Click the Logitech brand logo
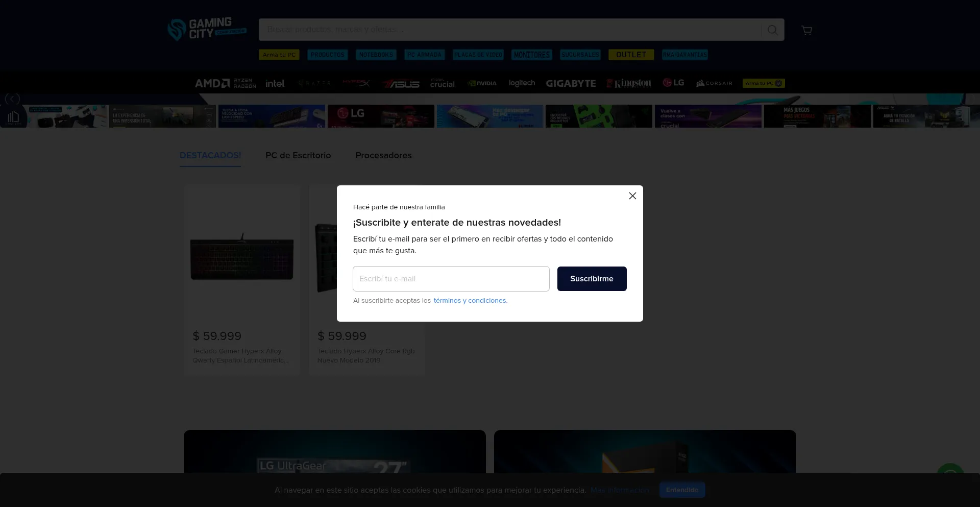Image resolution: width=980 pixels, height=507 pixels. 522,83
